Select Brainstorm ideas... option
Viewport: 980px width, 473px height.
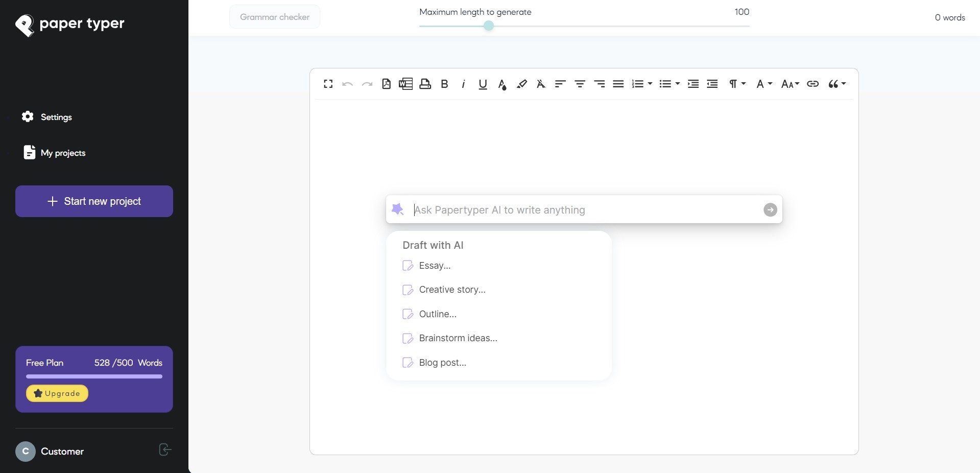click(x=458, y=338)
